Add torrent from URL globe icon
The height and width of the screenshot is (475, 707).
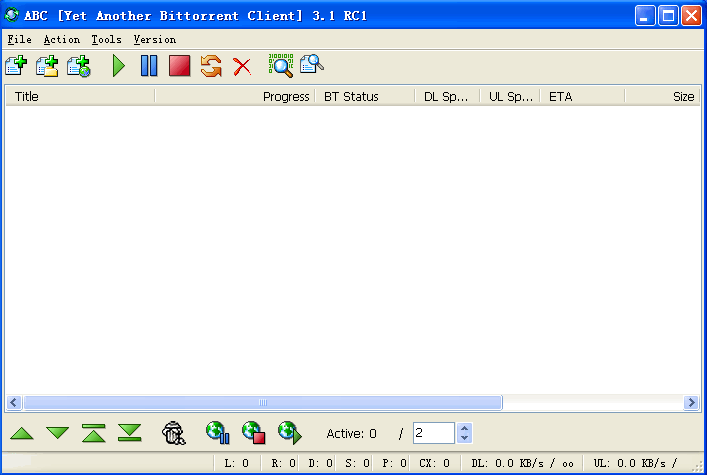pos(78,66)
